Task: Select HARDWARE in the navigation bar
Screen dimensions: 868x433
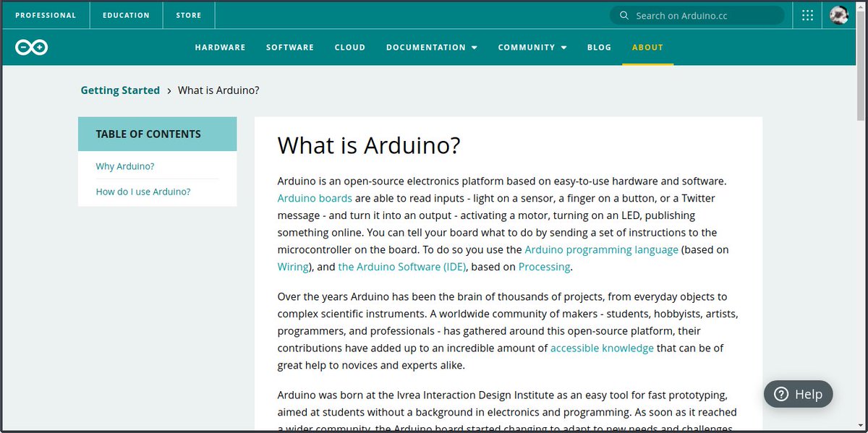Action: (220, 47)
